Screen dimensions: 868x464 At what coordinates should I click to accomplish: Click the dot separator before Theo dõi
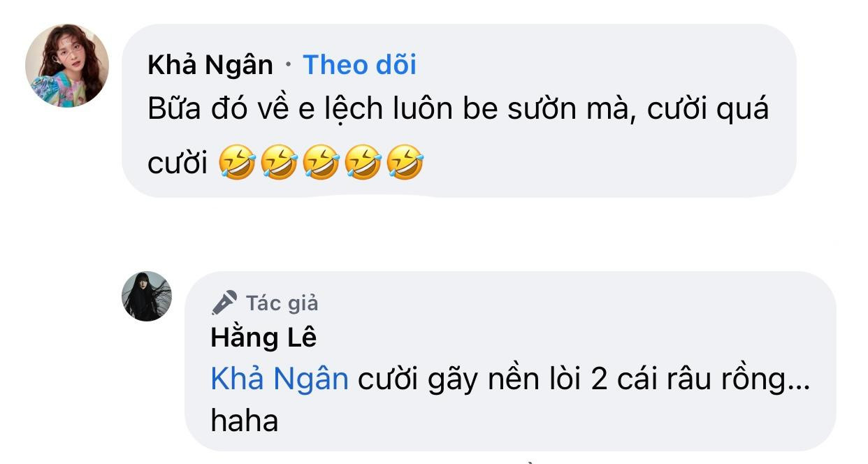click(288, 66)
